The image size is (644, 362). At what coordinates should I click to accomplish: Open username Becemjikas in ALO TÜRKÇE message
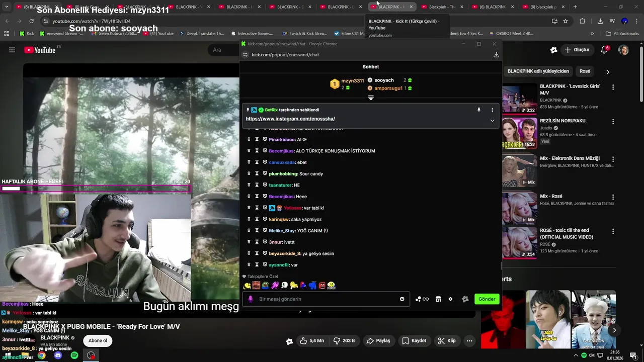click(281, 151)
